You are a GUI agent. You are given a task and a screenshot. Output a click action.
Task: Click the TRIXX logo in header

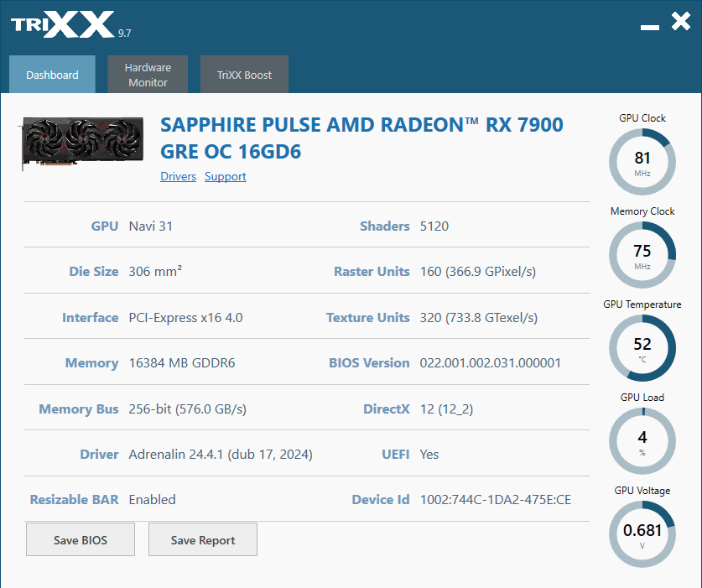64,24
